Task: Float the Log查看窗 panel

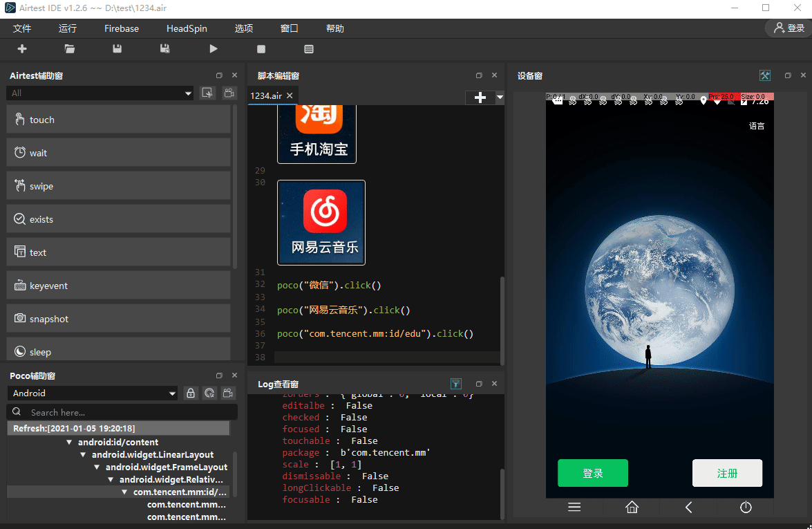Action: pos(479,384)
